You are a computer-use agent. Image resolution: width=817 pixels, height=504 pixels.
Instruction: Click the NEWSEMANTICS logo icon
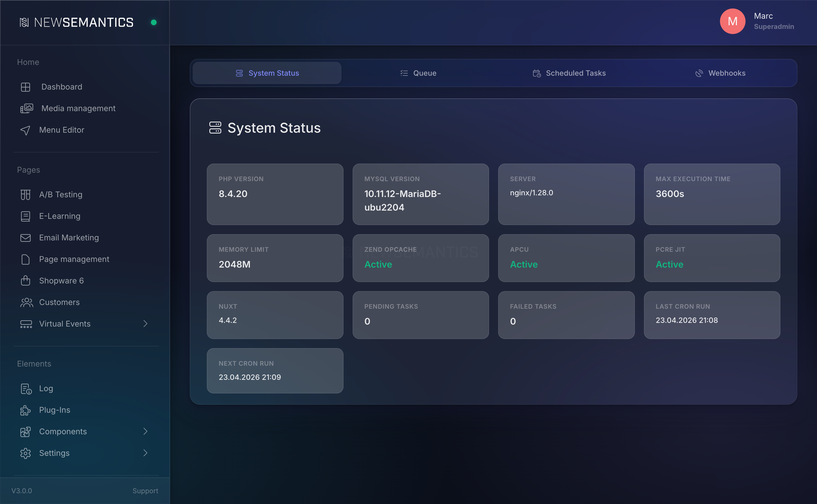pos(24,22)
